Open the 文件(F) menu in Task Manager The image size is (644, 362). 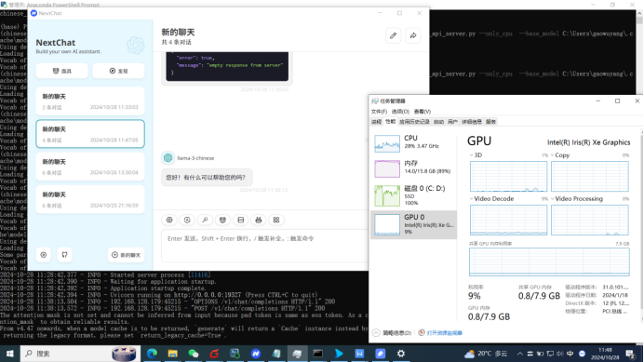(379, 112)
